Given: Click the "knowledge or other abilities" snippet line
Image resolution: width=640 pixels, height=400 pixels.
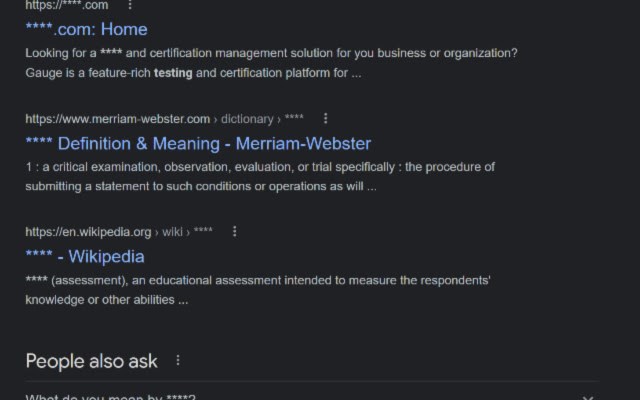Looking at the screenshot, I should 106,299.
